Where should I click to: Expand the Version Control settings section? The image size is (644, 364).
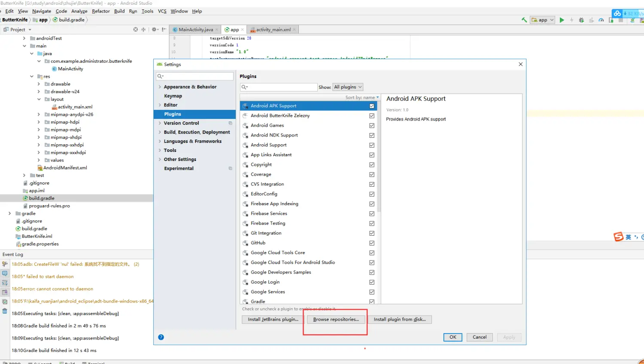tap(160, 123)
